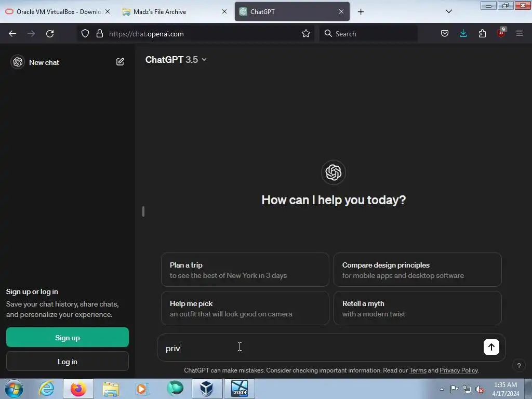Choose the Compare design principles suggestion

pos(417,270)
